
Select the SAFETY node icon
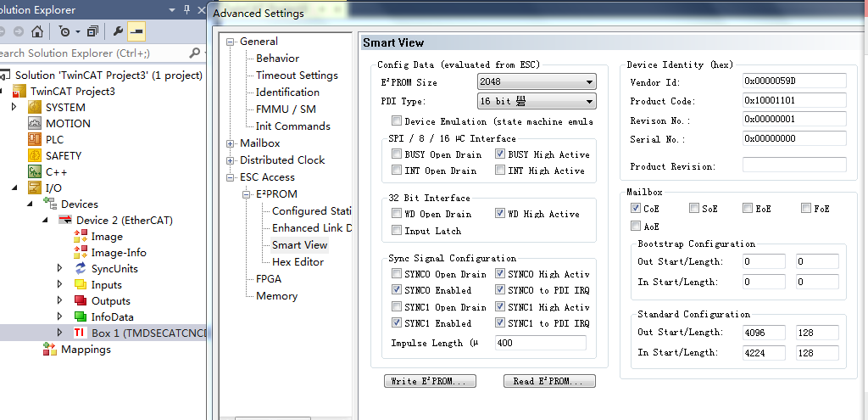[x=35, y=155]
